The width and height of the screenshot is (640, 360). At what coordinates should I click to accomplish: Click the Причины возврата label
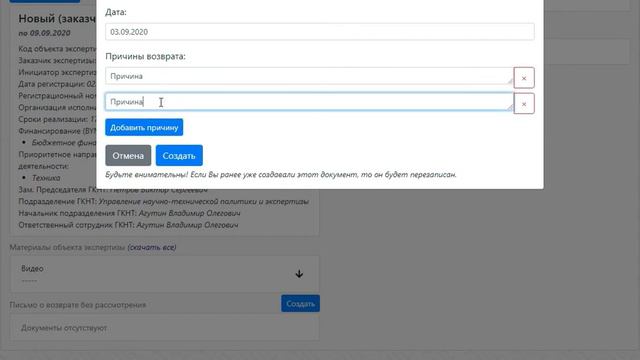145,56
